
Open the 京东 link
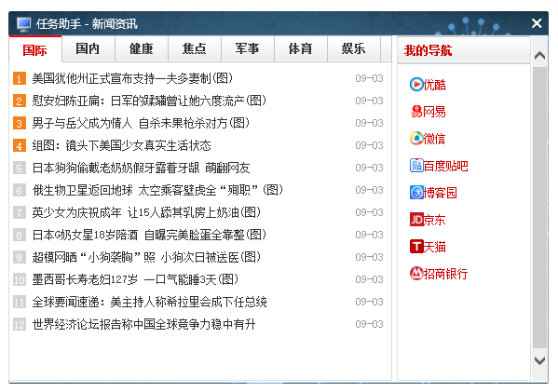[435, 220]
